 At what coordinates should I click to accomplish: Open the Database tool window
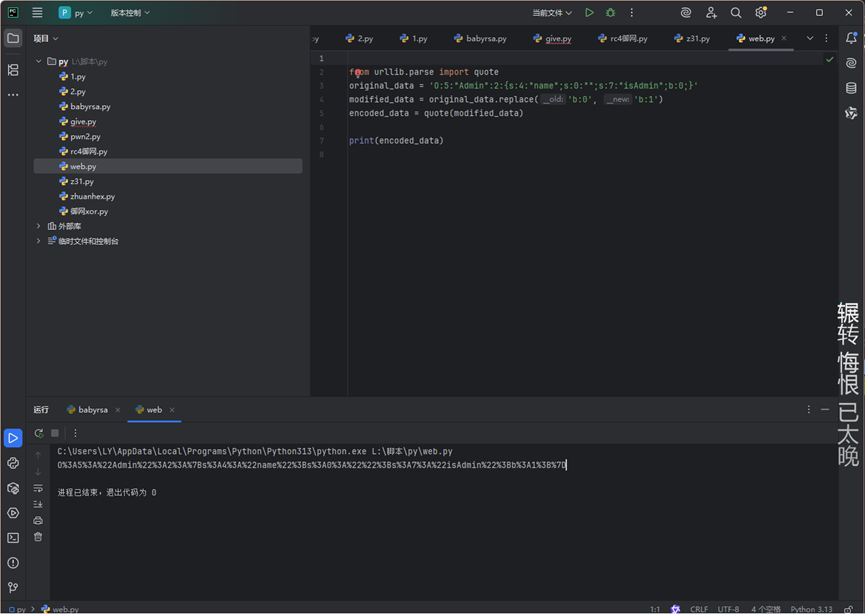851,88
